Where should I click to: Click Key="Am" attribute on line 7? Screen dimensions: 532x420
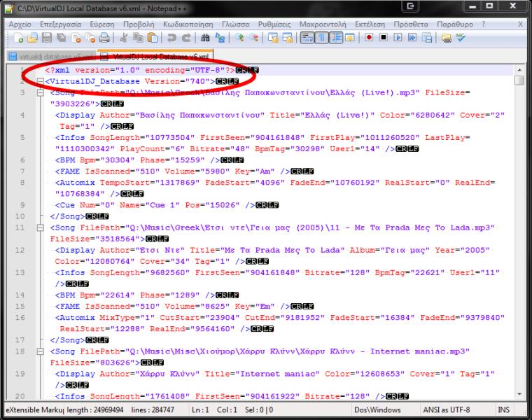tap(255, 171)
